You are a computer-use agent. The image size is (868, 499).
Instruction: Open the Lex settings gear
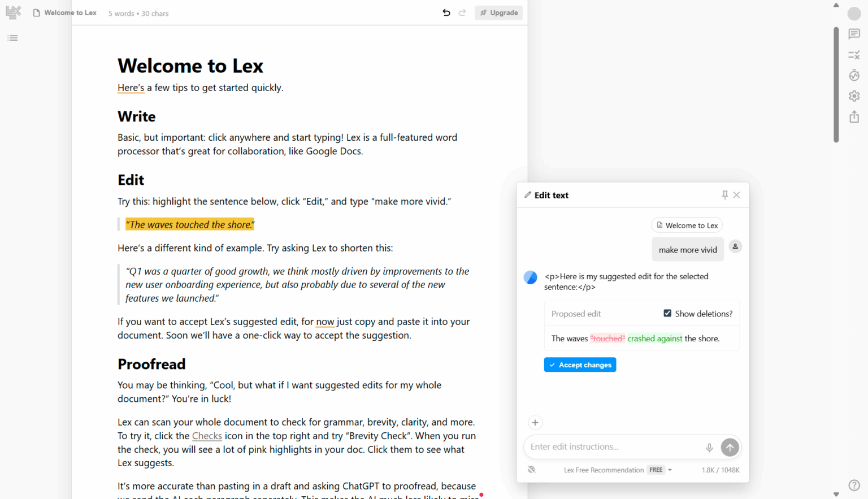click(x=854, y=96)
